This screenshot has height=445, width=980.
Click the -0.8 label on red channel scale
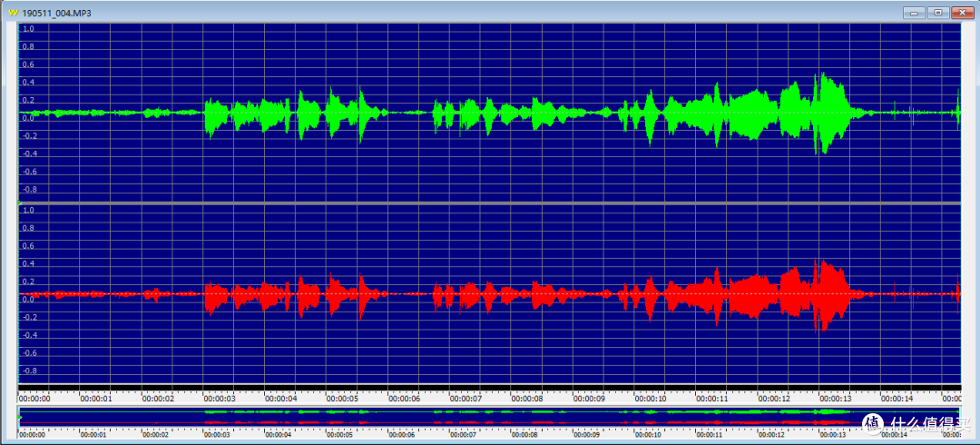click(x=29, y=371)
